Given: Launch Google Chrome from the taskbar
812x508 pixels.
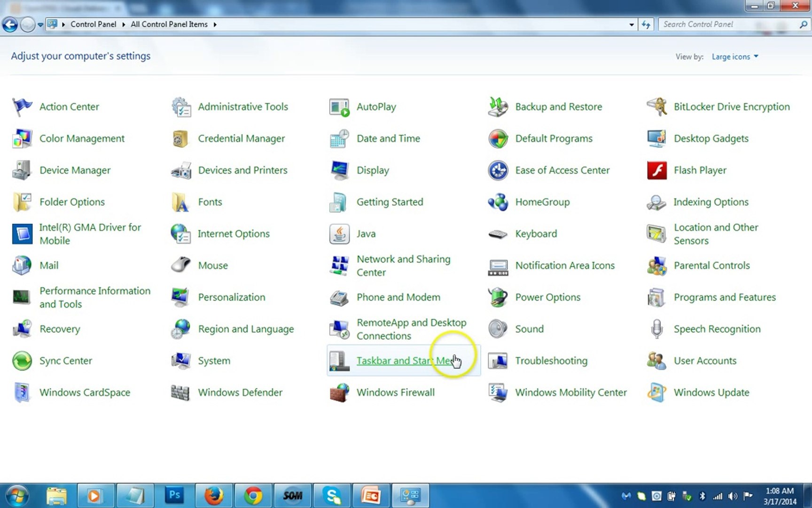Looking at the screenshot, I should coord(253,496).
